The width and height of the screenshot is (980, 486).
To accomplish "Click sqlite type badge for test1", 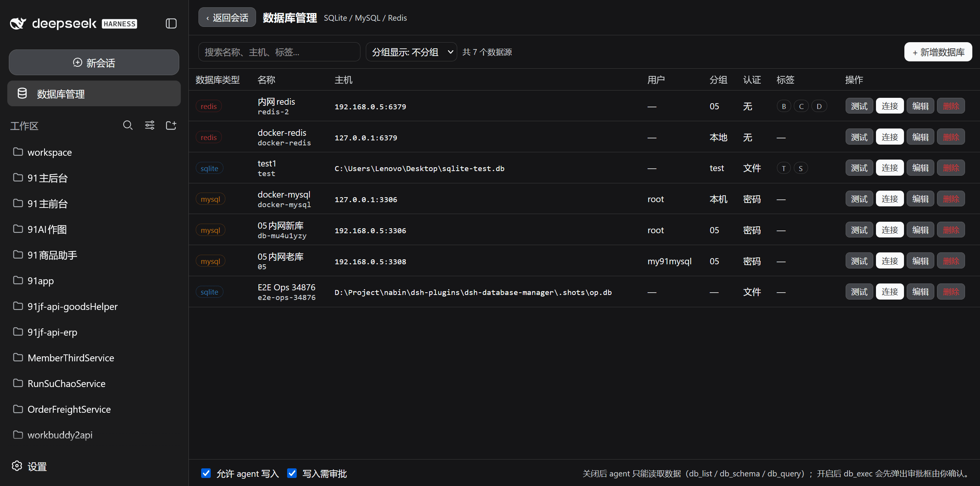I will (x=210, y=168).
